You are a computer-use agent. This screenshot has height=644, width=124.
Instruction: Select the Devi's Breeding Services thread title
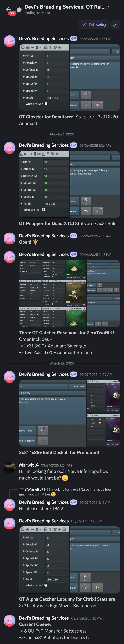pos(65,7)
